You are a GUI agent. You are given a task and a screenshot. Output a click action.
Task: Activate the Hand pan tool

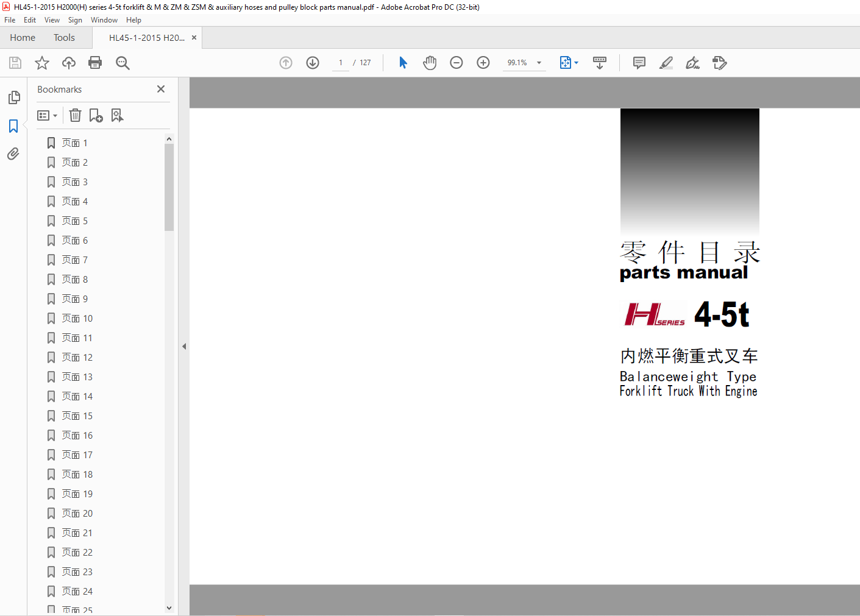[x=430, y=63]
